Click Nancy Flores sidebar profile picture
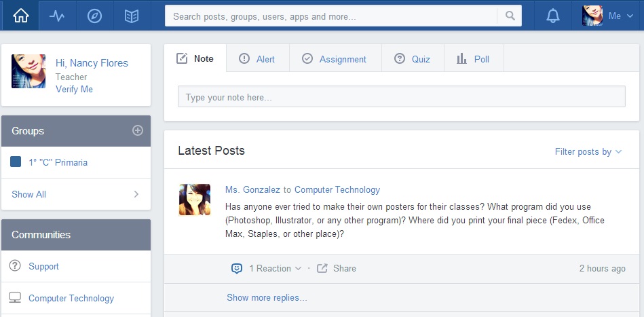Viewport: 644px width, 317px height. pyautogui.click(x=29, y=71)
